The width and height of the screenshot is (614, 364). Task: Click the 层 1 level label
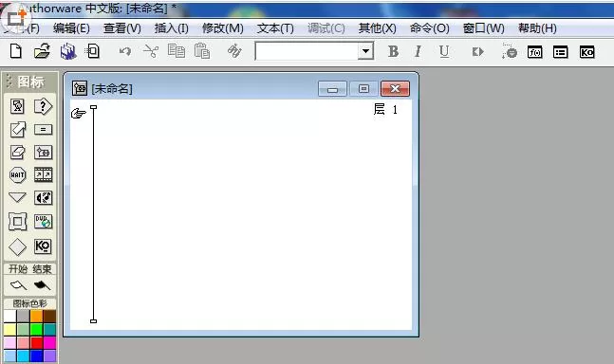tap(385, 109)
